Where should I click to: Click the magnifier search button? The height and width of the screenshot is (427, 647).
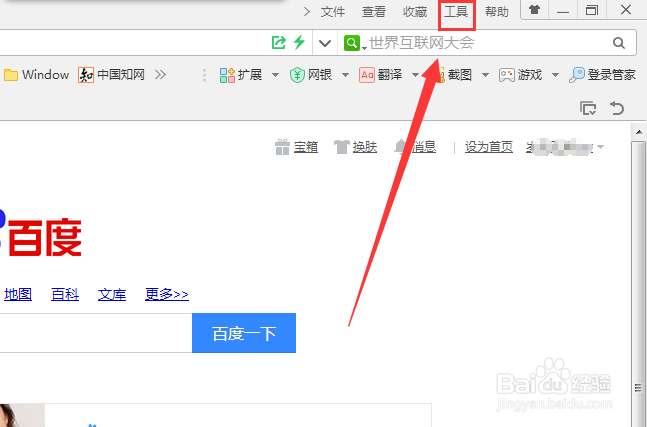(619, 42)
